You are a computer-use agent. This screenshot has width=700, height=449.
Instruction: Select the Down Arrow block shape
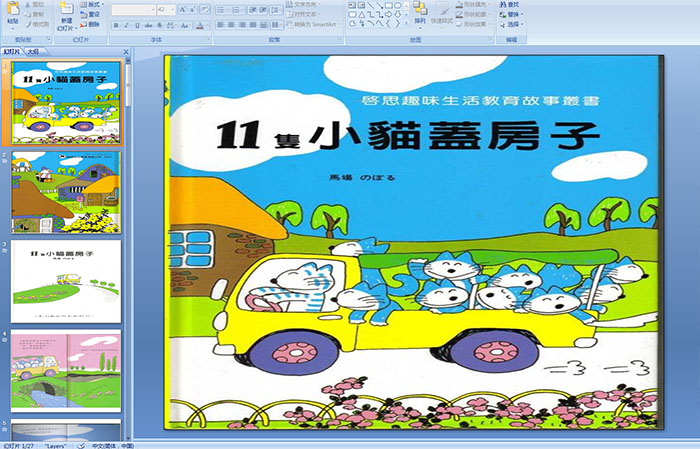[x=398, y=15]
